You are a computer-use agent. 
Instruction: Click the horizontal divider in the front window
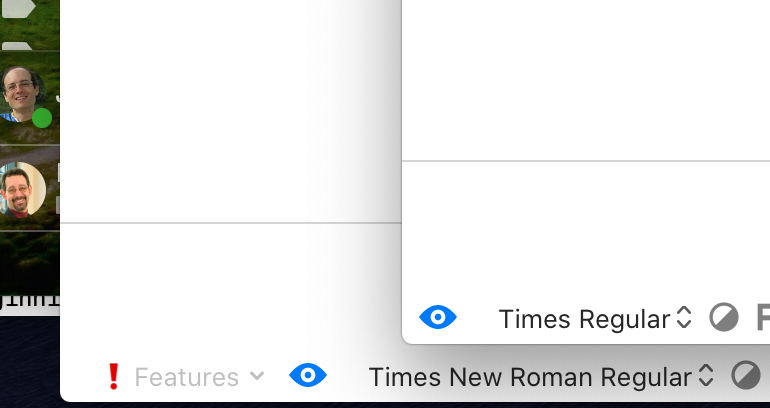click(x=585, y=161)
